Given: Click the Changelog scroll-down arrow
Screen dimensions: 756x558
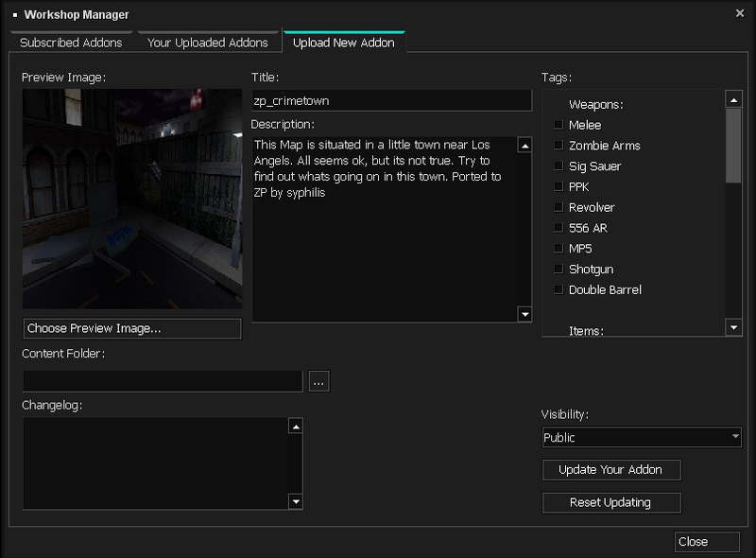Looking at the screenshot, I should tap(294, 502).
